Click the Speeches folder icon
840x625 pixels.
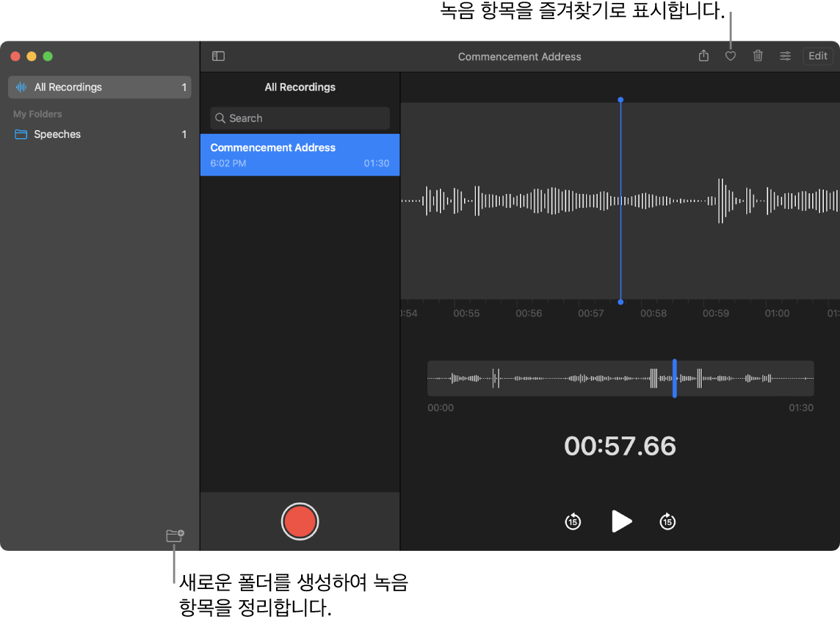20,134
